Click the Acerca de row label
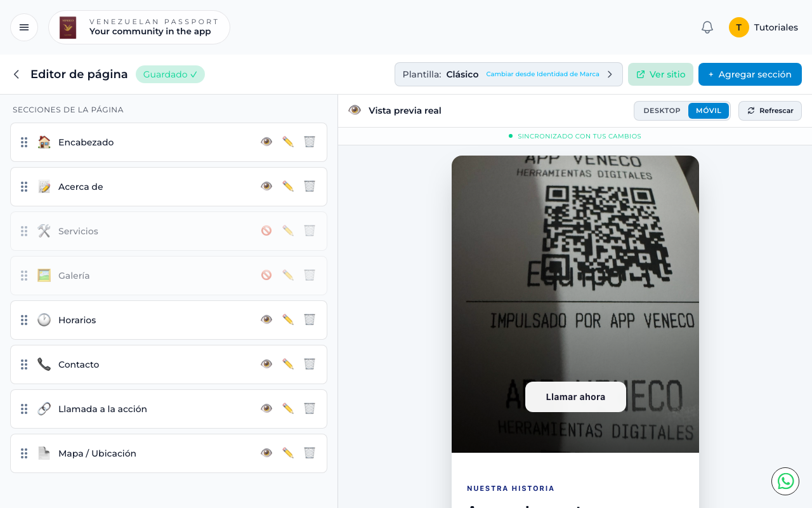This screenshot has width=812, height=508. [81, 187]
